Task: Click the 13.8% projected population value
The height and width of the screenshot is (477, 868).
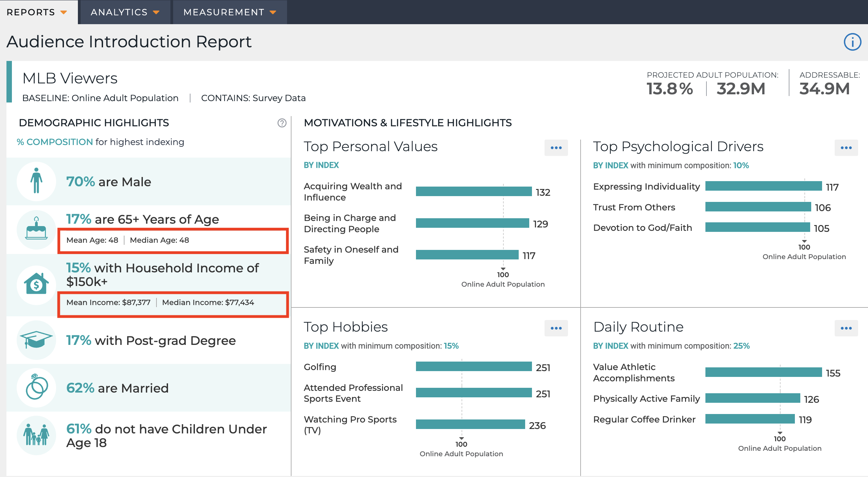Action: pos(670,89)
